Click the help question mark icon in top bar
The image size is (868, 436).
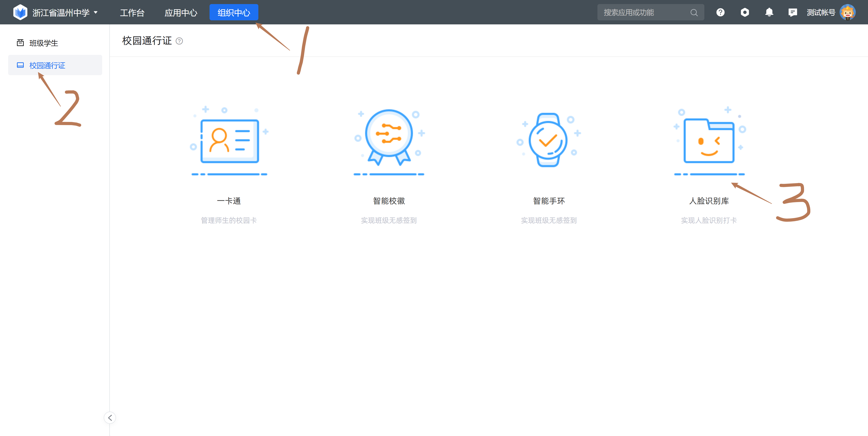[720, 12]
